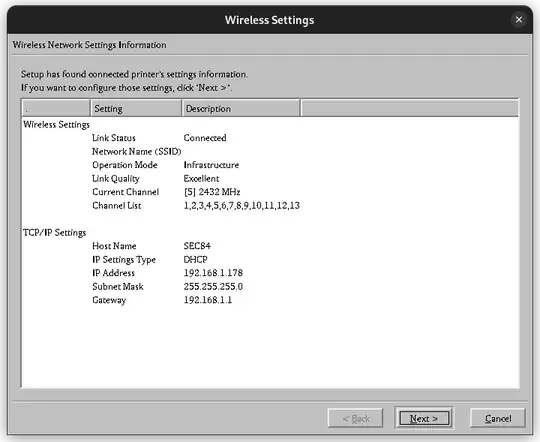Screen dimensions: 540x442
Task: Click the Next > button
Action: pyautogui.click(x=424, y=418)
